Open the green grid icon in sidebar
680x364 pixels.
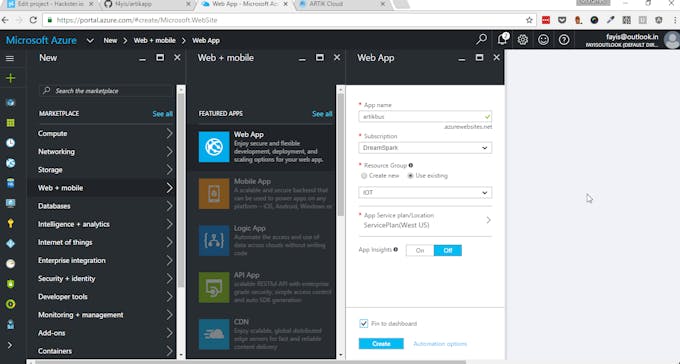click(x=10, y=123)
